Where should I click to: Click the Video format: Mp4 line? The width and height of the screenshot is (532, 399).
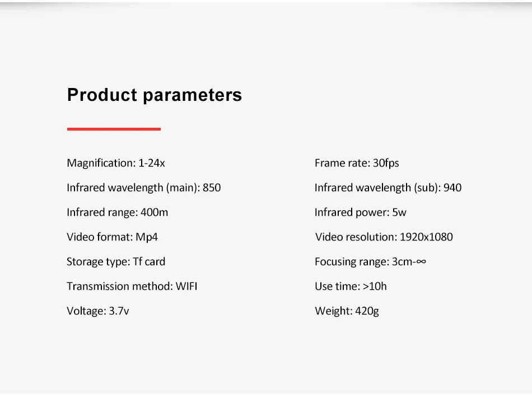coord(112,237)
